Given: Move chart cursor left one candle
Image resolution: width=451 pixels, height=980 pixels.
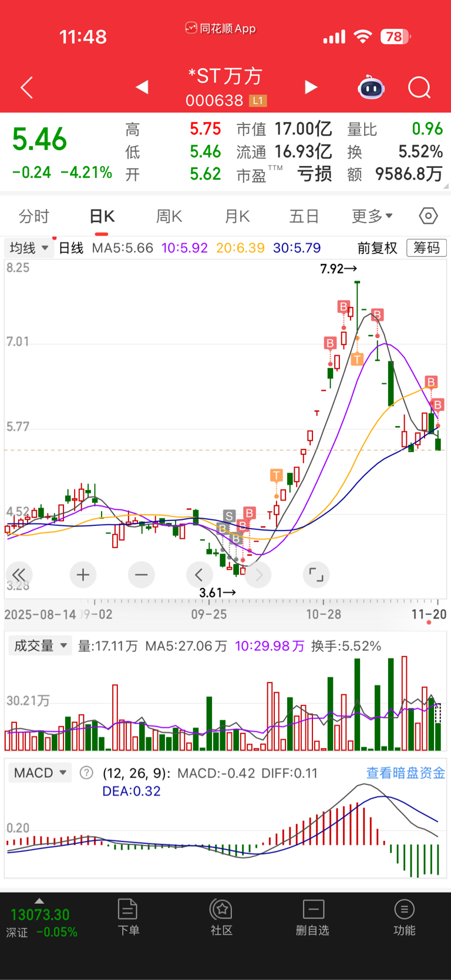Looking at the screenshot, I should point(199,575).
